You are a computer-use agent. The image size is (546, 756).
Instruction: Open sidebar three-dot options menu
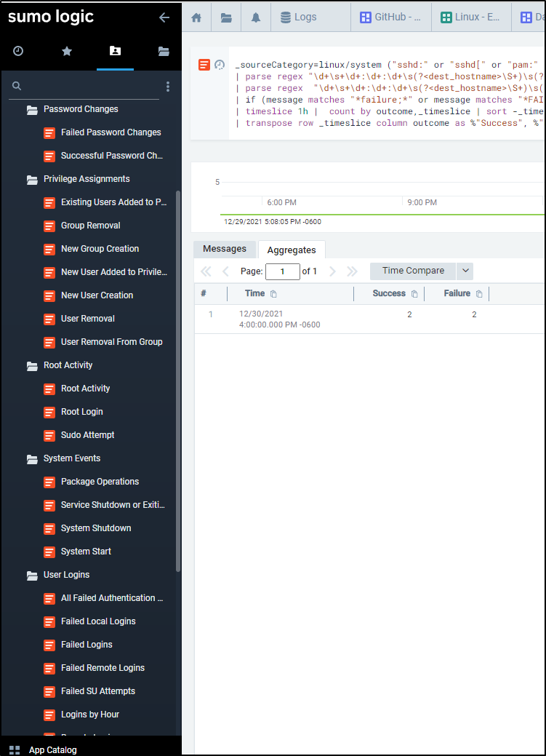tap(168, 87)
